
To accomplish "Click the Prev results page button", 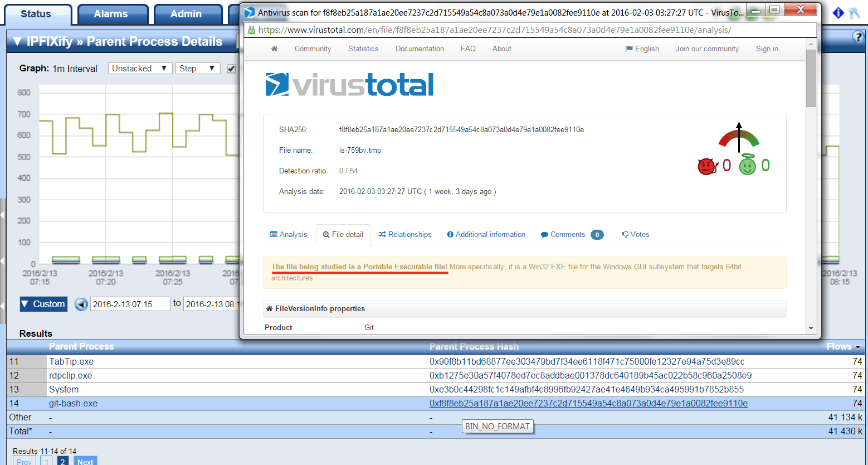I will (25, 461).
